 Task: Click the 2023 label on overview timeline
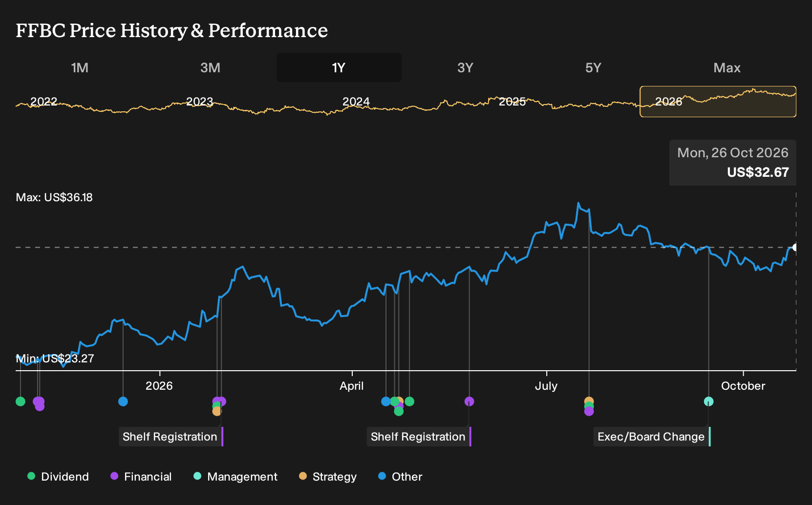(x=199, y=102)
